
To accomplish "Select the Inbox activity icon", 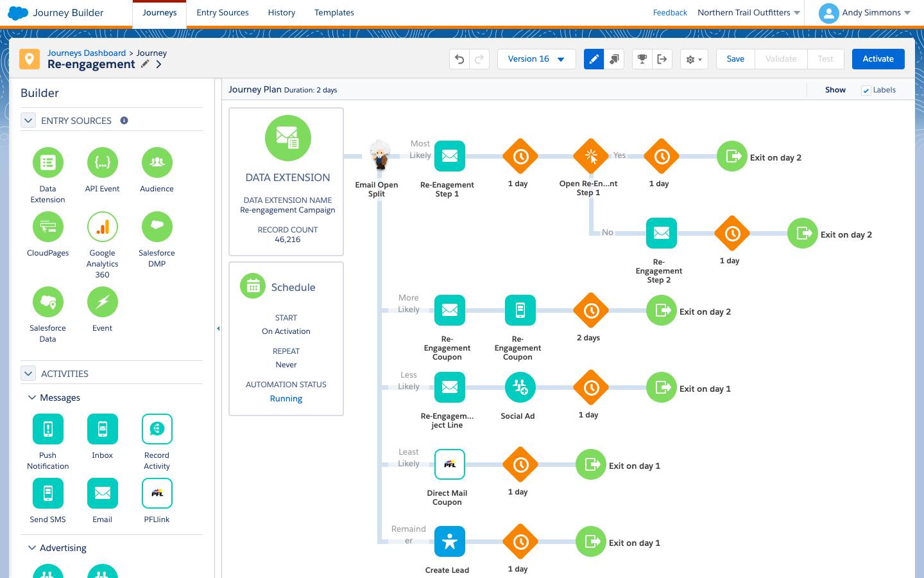I will [103, 429].
